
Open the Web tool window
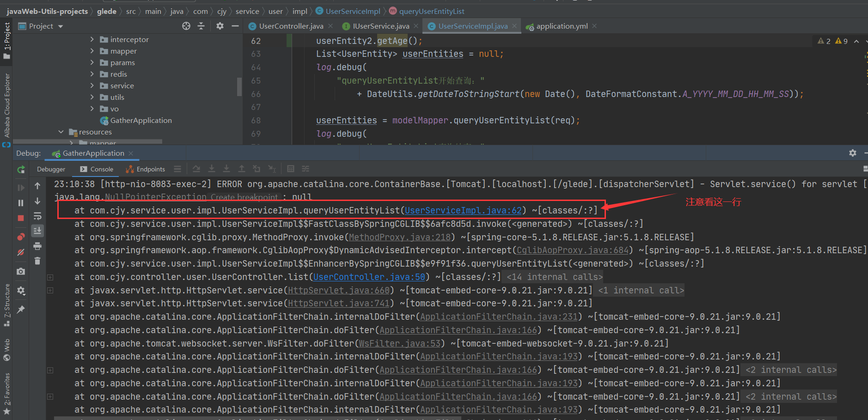click(x=7, y=350)
